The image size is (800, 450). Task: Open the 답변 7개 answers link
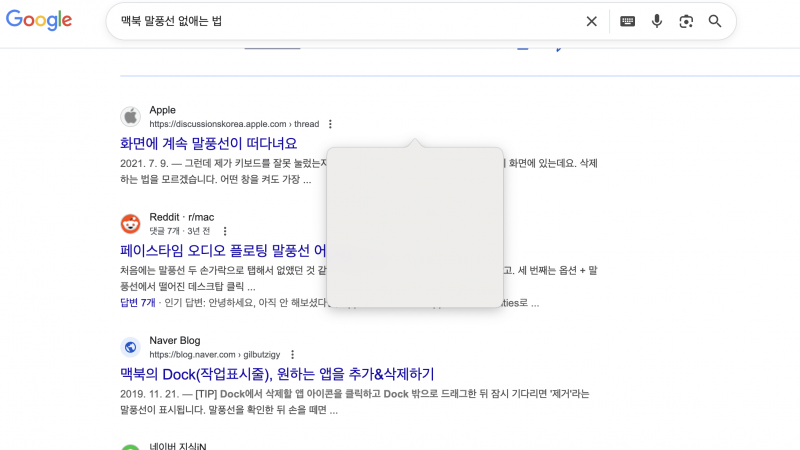click(x=138, y=303)
